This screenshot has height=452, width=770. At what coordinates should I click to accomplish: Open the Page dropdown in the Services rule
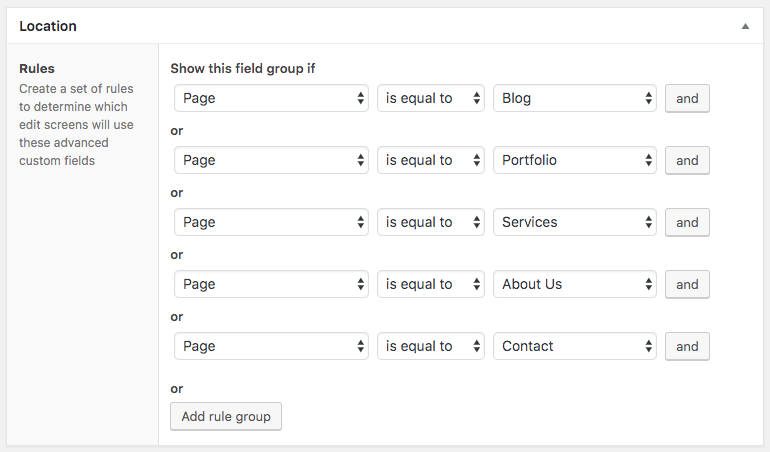coord(271,222)
